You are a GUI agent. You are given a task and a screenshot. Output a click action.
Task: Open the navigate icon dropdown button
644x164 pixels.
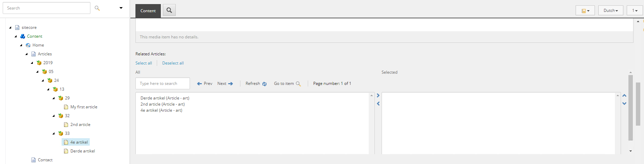click(585, 11)
